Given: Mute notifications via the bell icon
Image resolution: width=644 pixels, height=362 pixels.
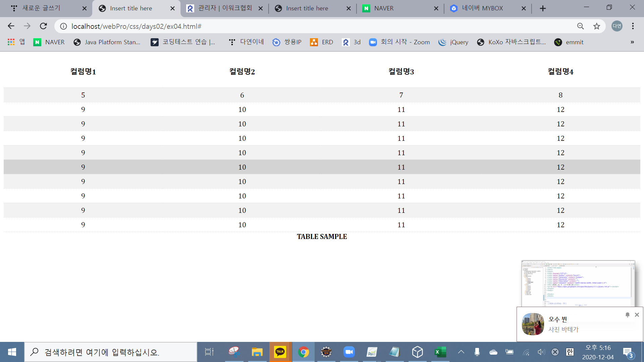Looking at the screenshot, I should coord(627,315).
